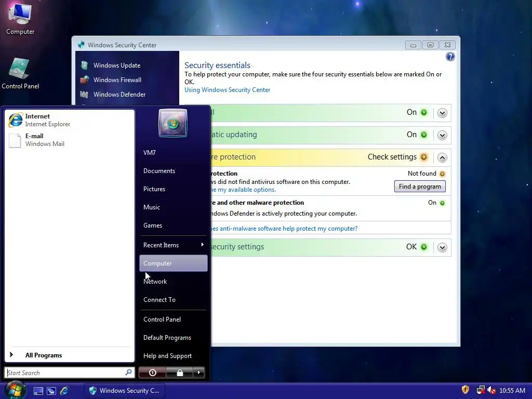This screenshot has width=532, height=399.
Task: Click the Check settings status text
Action: click(392, 157)
